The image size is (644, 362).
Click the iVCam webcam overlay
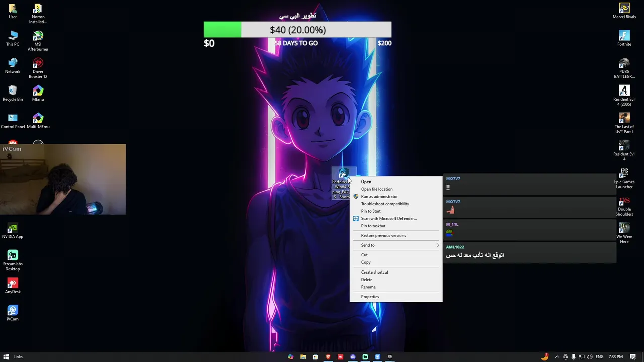(63, 179)
